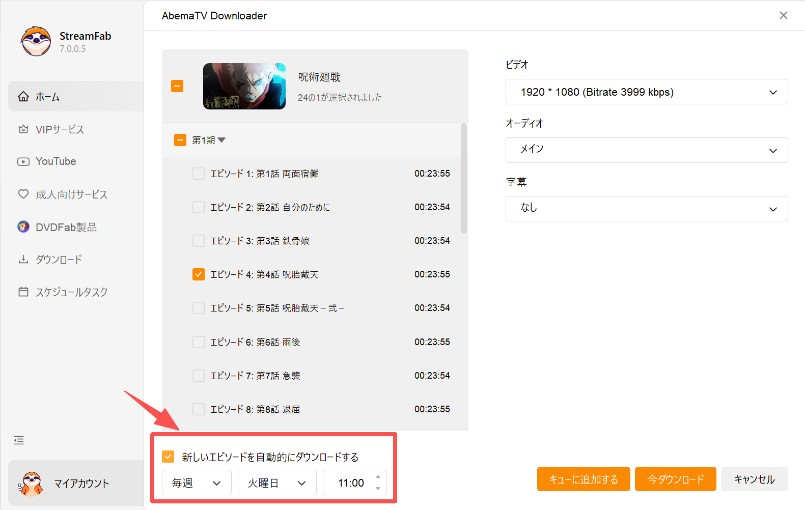Open ダウンロード in the sidebar

tap(76, 259)
